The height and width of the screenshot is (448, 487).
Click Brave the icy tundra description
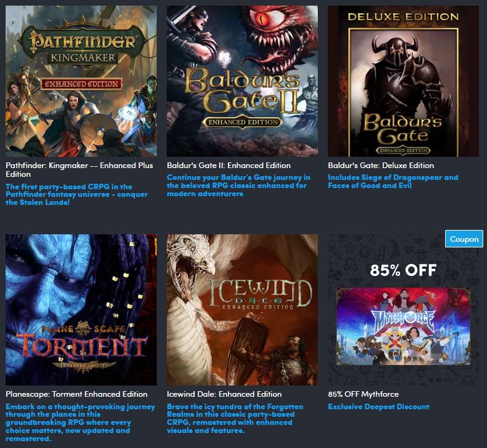[x=235, y=419]
